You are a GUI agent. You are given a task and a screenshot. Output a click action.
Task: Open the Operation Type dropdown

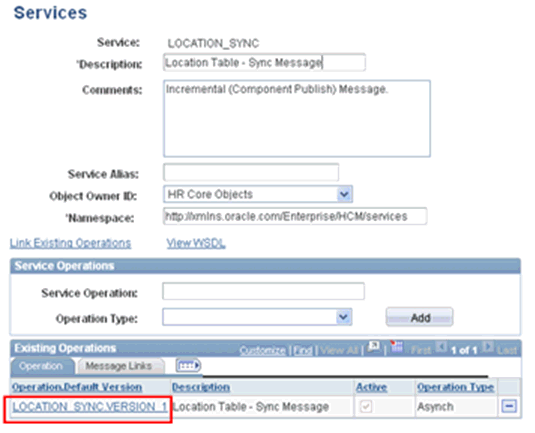coord(344,317)
